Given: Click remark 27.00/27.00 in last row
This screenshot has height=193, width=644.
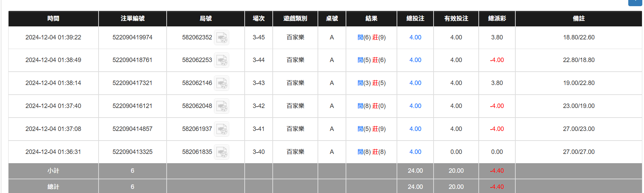Looking at the screenshot, I should pyautogui.click(x=579, y=152).
